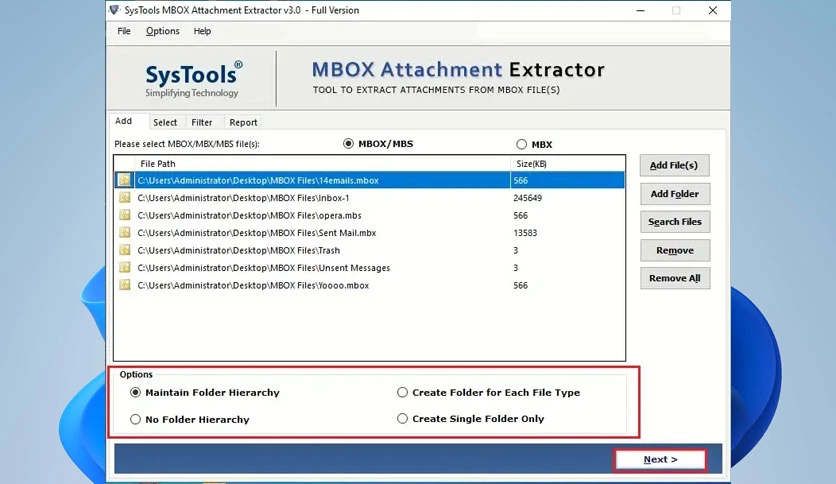Proceed with the Next > button

(x=661, y=459)
